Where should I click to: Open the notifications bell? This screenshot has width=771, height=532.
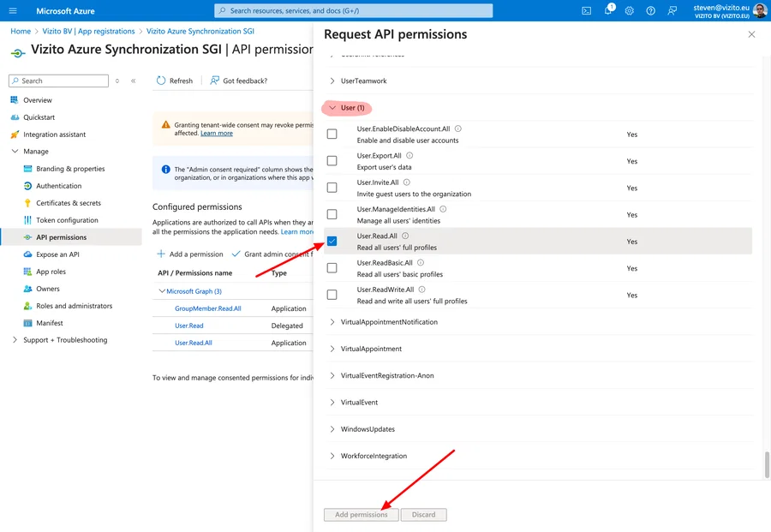coord(608,10)
